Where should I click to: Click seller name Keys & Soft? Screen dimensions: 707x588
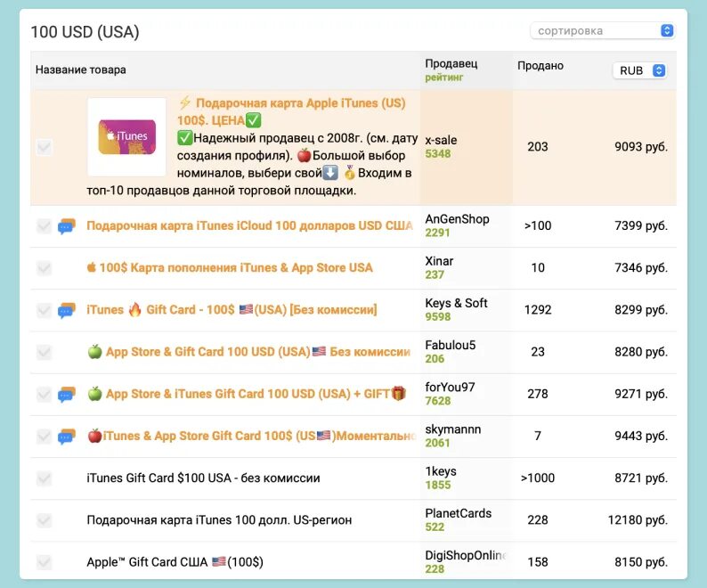(x=456, y=303)
